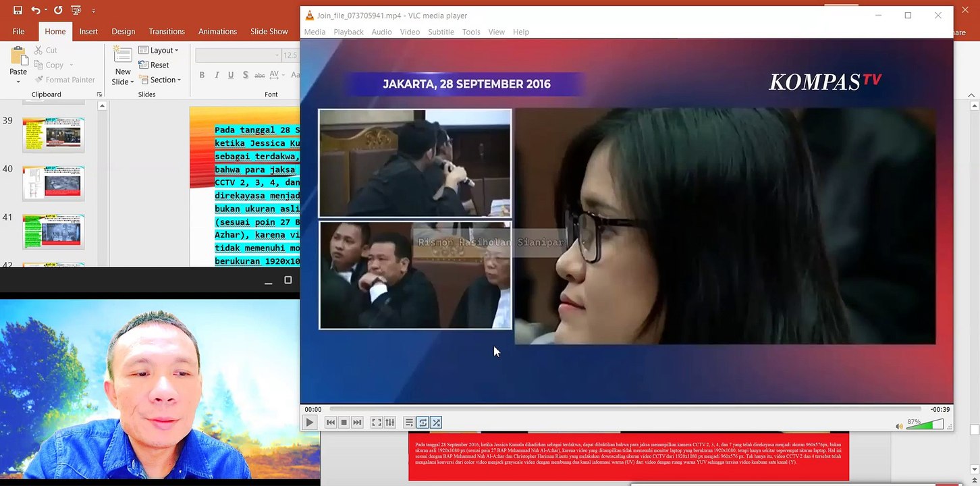Open the Transitions ribbon tab

point(167,31)
